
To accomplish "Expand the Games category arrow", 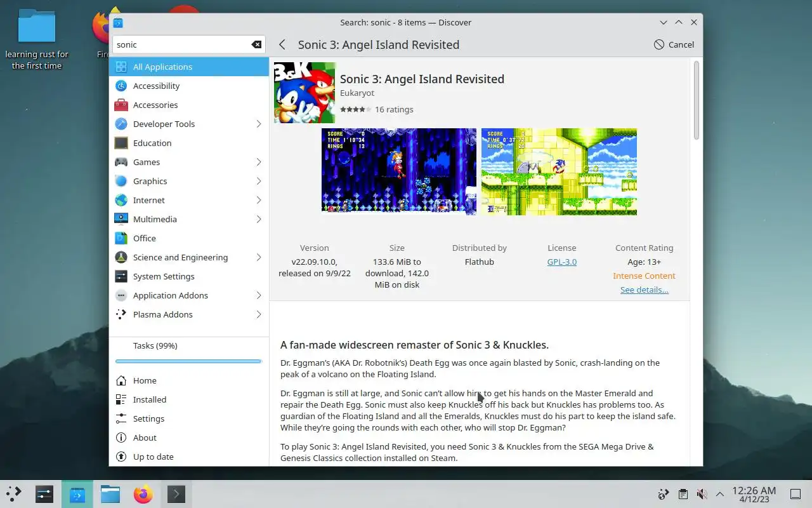I will [x=259, y=162].
